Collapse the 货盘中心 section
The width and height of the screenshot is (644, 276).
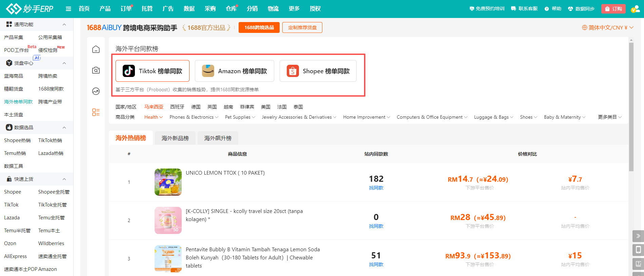(x=64, y=63)
